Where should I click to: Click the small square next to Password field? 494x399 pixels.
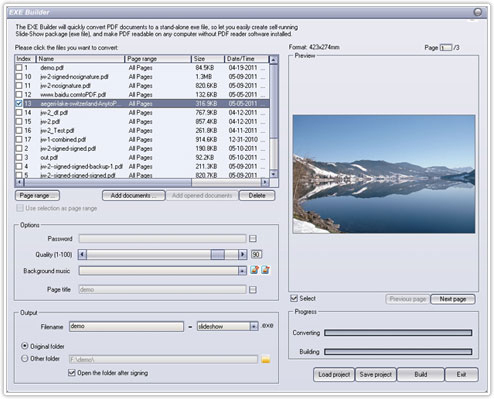253,239
